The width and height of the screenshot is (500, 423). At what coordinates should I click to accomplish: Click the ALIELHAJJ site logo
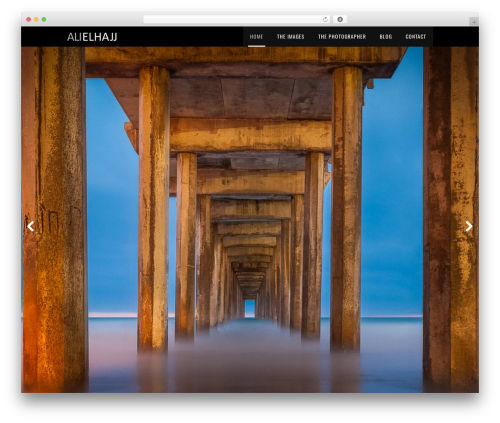point(92,37)
